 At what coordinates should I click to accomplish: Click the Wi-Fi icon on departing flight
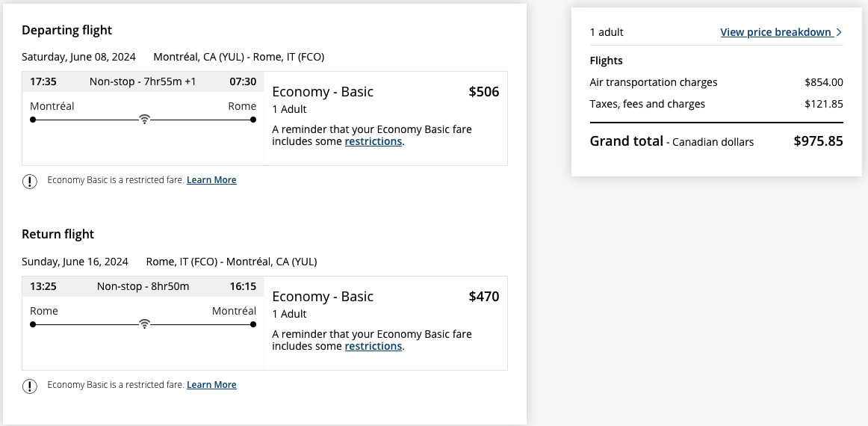point(144,119)
